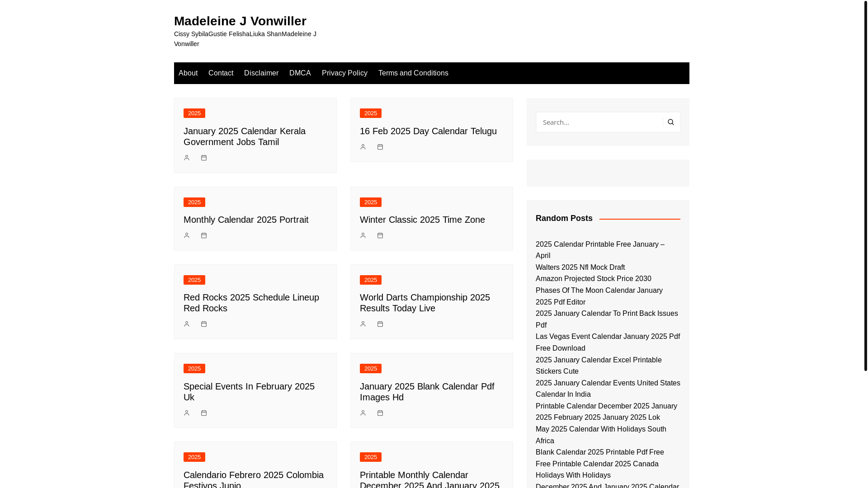Viewport: 868px width, 488px height.
Task: Open World Darts Championship 2025 Results post
Action: pos(425,303)
